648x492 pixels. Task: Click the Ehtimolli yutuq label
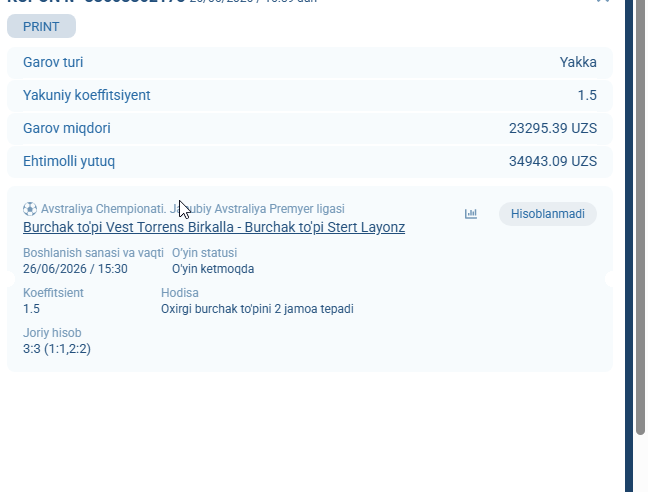coord(69,162)
